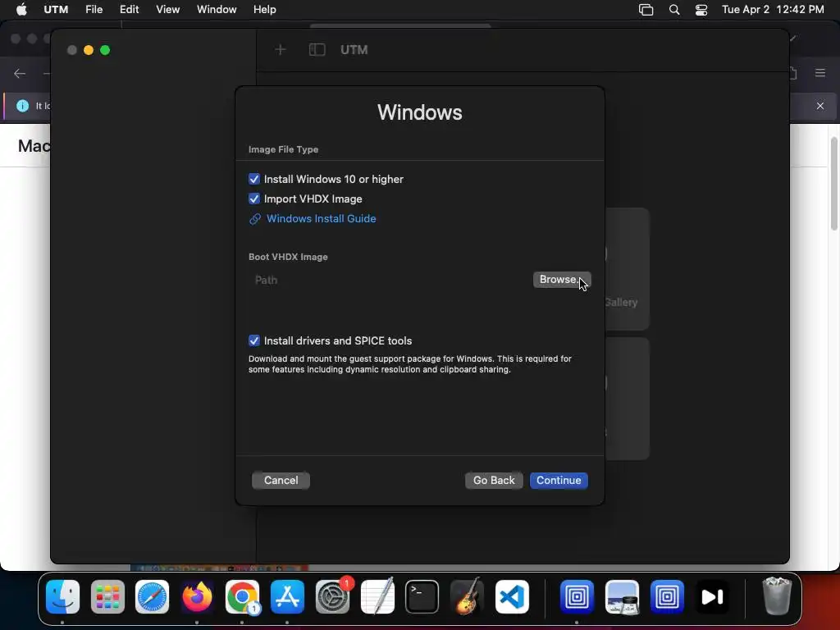Click the Boot VHDX Path field
The width and height of the screenshot is (840, 630).
[x=390, y=280]
